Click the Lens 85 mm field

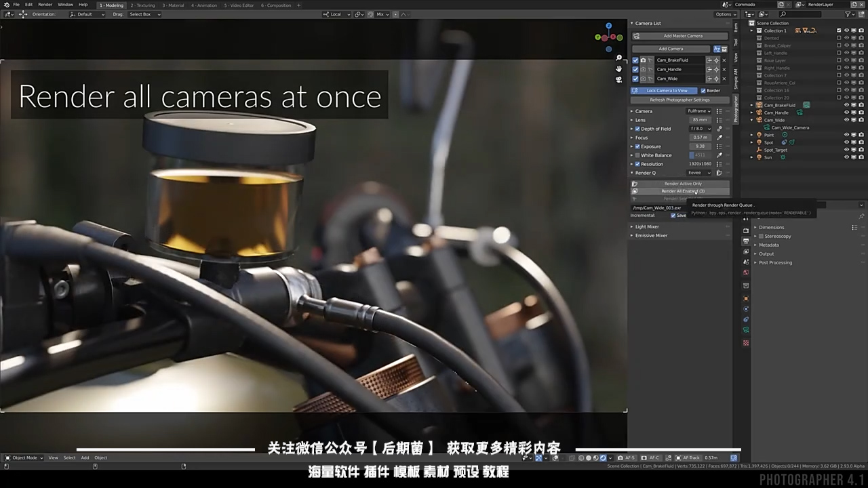point(699,120)
